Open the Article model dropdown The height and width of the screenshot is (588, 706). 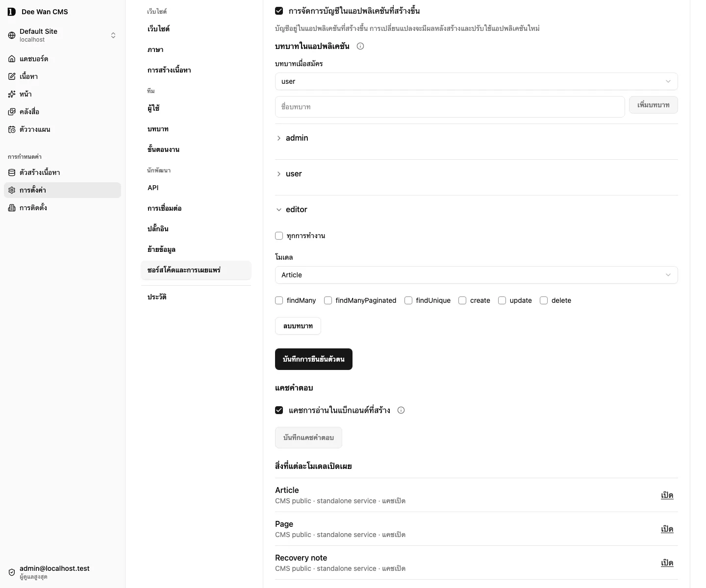[x=476, y=275]
